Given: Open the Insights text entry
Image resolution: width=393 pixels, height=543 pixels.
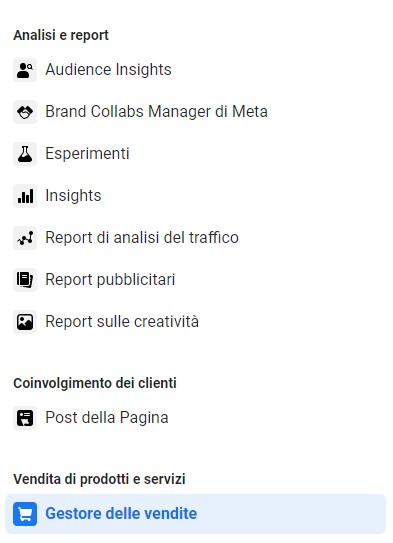Looking at the screenshot, I should click(73, 196).
